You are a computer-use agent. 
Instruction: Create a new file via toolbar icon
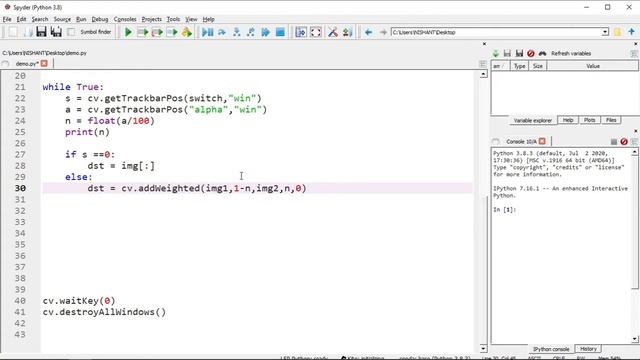13,32
